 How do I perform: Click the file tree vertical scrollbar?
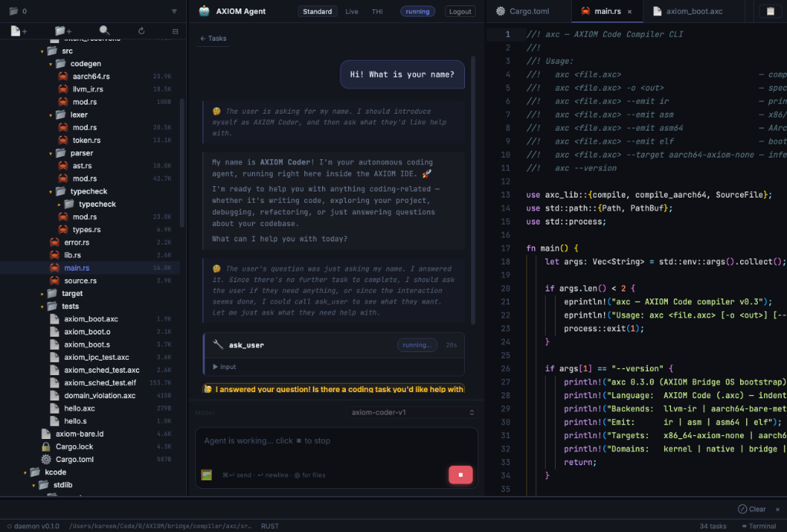(182, 163)
